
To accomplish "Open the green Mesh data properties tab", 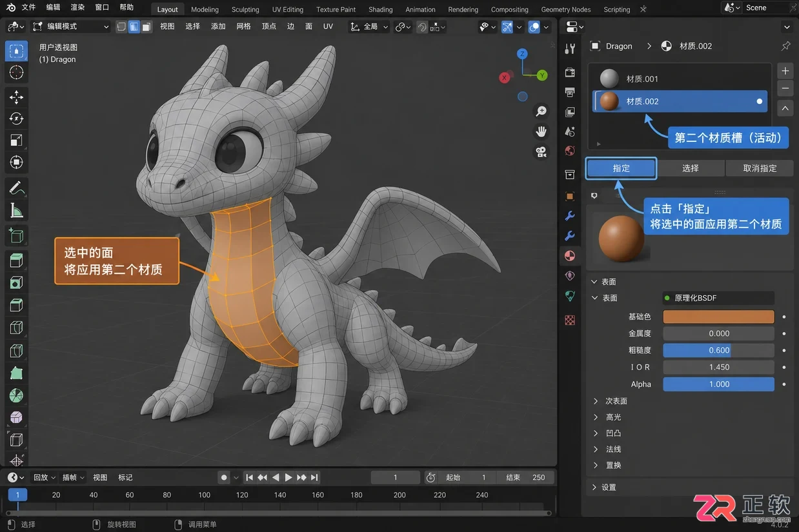I will (x=570, y=296).
